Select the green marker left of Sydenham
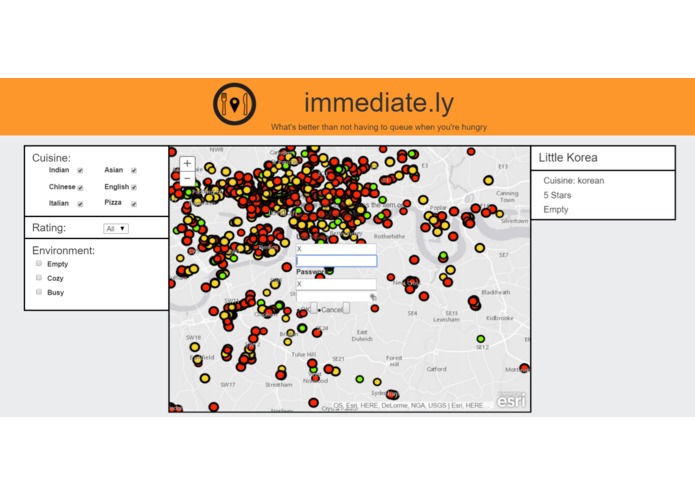The height and width of the screenshot is (494, 695). click(x=359, y=379)
